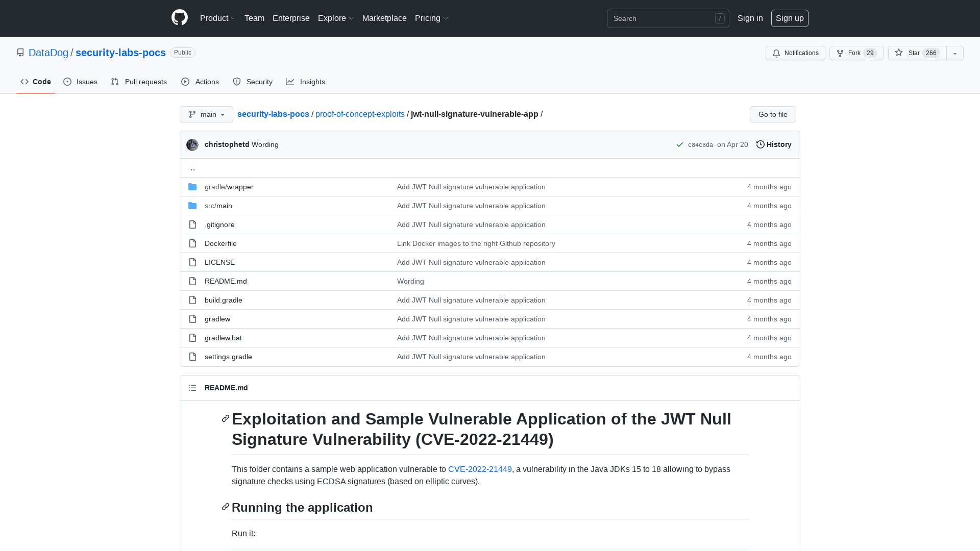Screen dimensions: 980x551
Task: Expand the Explore dropdown menu
Action: pos(336,18)
